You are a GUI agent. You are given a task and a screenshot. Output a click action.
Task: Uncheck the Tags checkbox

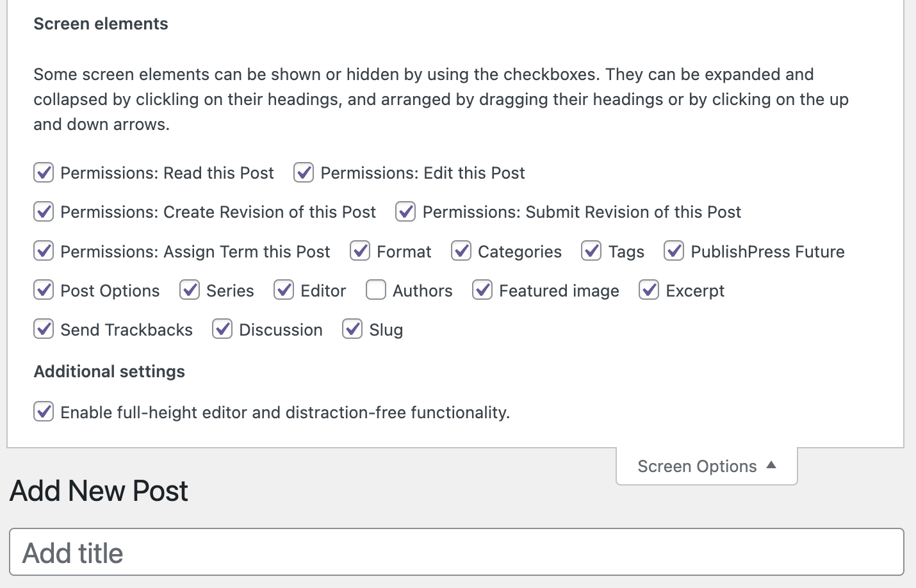591,252
